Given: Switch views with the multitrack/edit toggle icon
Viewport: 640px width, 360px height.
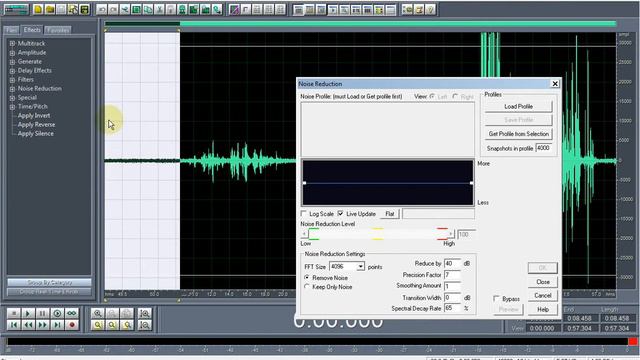Looking at the screenshot, I should point(16,9).
